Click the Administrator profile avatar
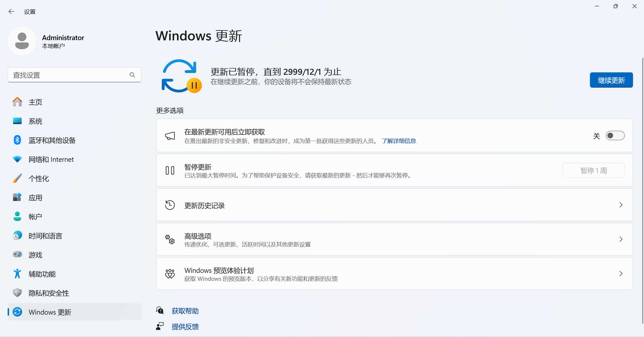Image resolution: width=644 pixels, height=337 pixels. coord(22,41)
